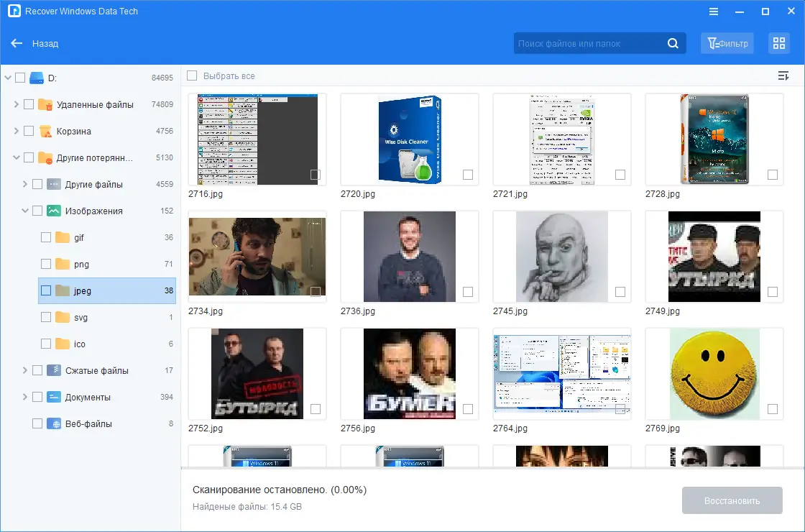Tick the Изображения checkbox
The width and height of the screenshot is (805, 532).
(37, 211)
